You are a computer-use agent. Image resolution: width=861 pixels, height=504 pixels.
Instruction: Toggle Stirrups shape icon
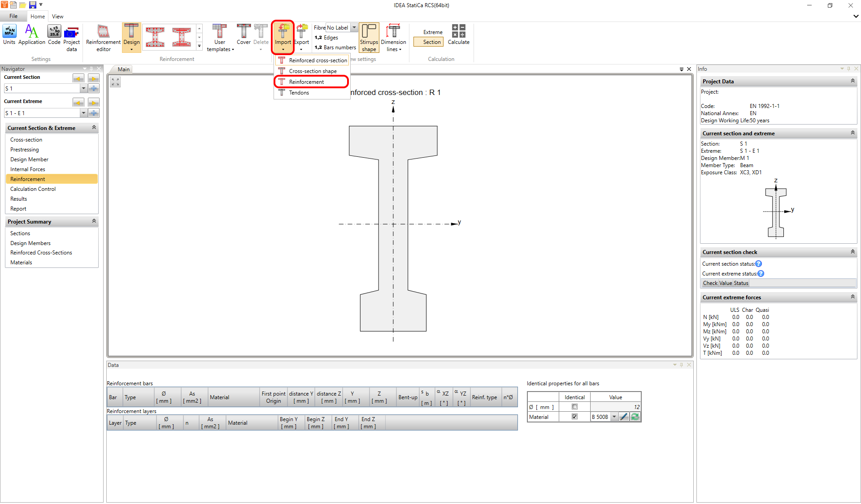(369, 37)
